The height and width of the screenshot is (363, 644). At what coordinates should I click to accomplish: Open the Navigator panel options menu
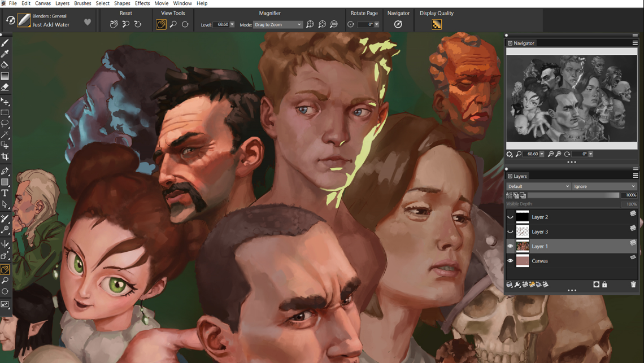[635, 43]
